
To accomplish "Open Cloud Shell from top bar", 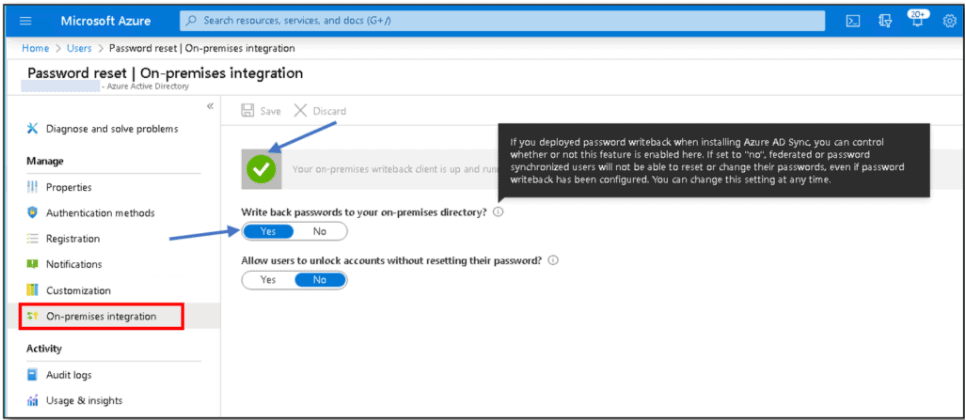I will (853, 21).
